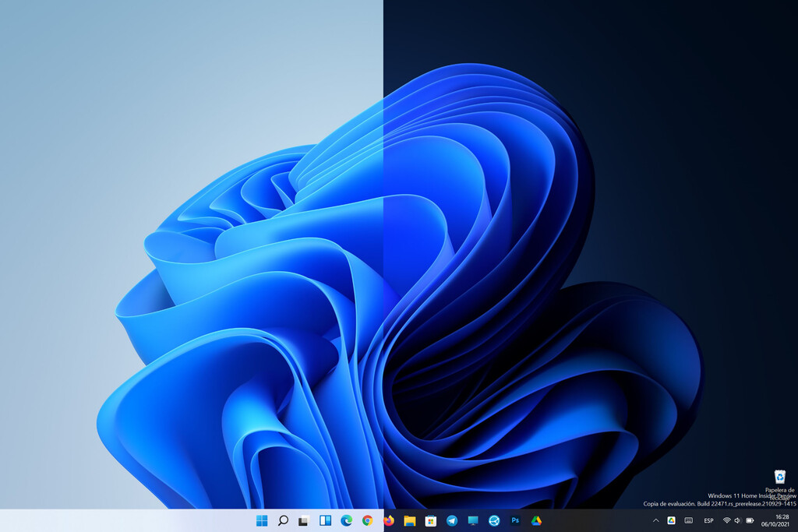The width and height of the screenshot is (798, 532).
Task: Open the blue globe app next to Photoshop
Action: pos(494,520)
